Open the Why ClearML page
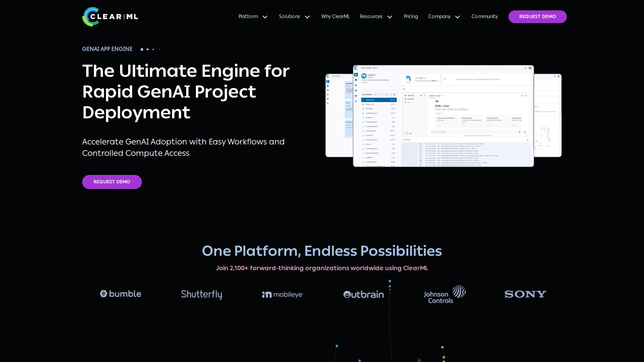This screenshot has width=644, height=362. [x=335, y=16]
